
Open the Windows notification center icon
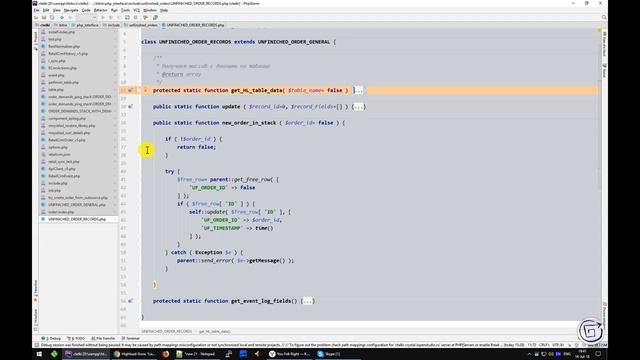pos(598,354)
